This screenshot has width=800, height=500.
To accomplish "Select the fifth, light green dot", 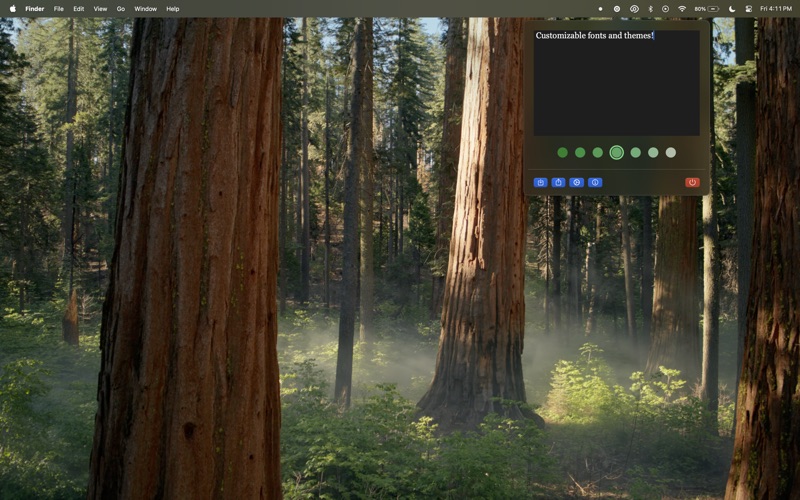I will (x=635, y=153).
